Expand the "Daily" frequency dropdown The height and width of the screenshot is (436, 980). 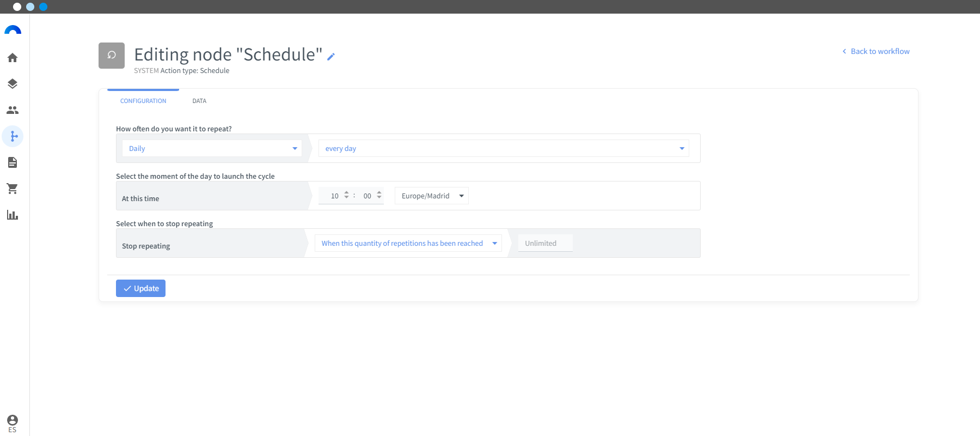click(x=212, y=148)
